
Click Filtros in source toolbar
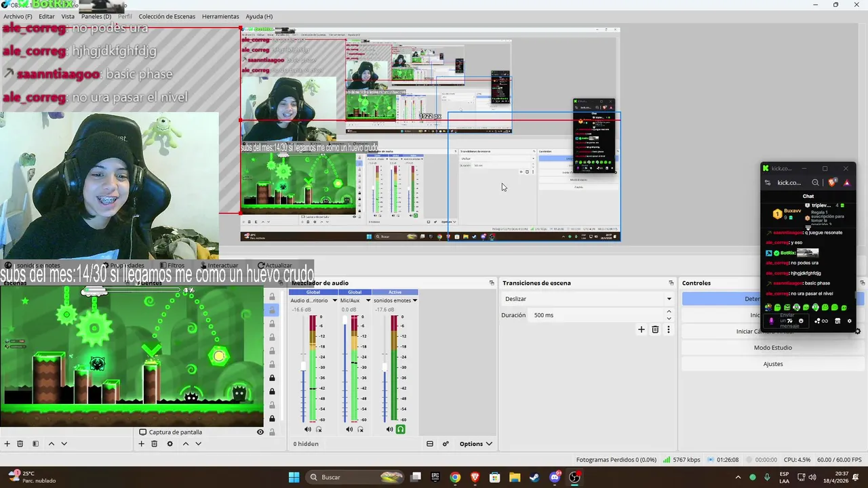click(x=172, y=266)
